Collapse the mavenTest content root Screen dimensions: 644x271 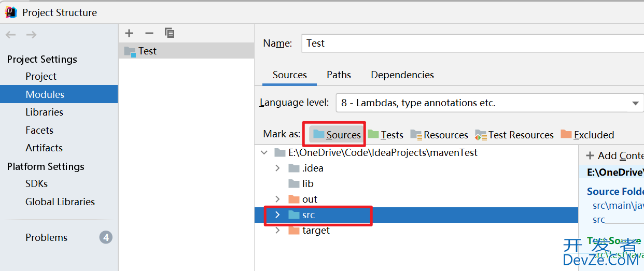click(264, 153)
